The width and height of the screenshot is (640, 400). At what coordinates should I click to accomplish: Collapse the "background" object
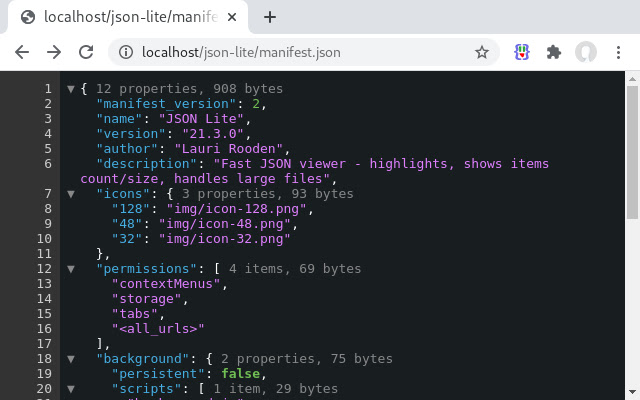(70, 359)
